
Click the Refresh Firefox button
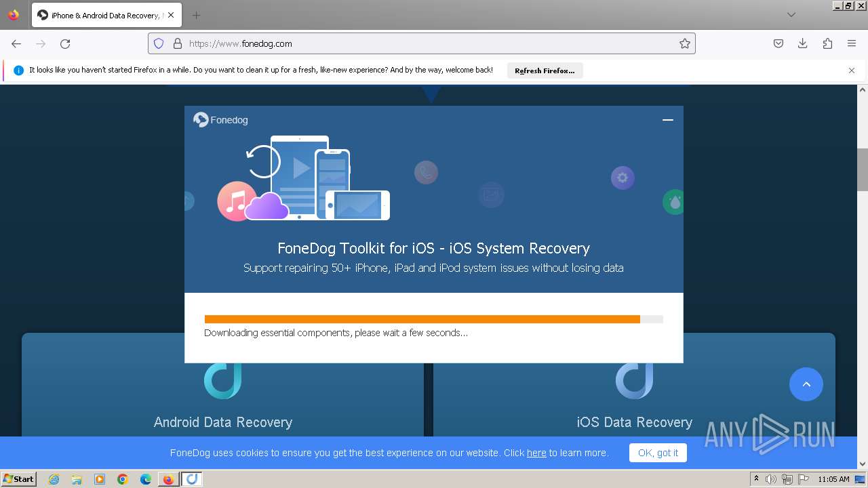click(545, 70)
